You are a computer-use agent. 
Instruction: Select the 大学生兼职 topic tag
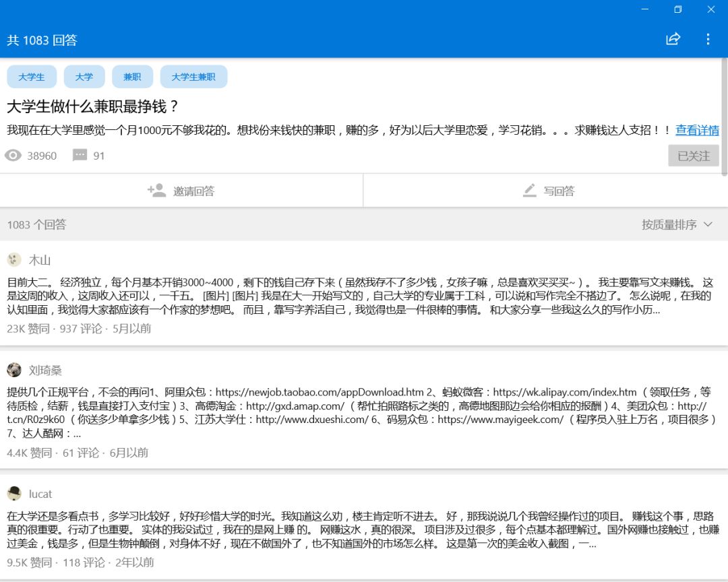(x=193, y=77)
